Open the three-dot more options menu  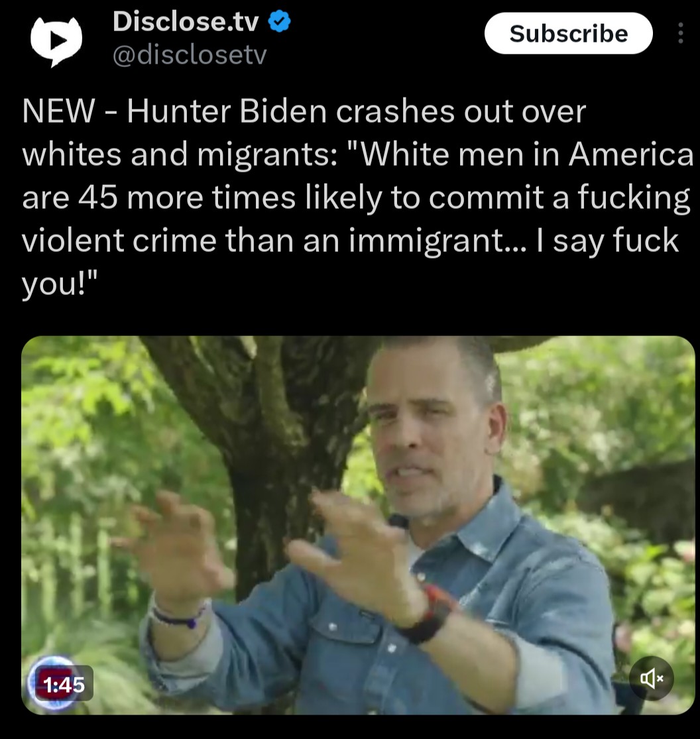coord(680,33)
